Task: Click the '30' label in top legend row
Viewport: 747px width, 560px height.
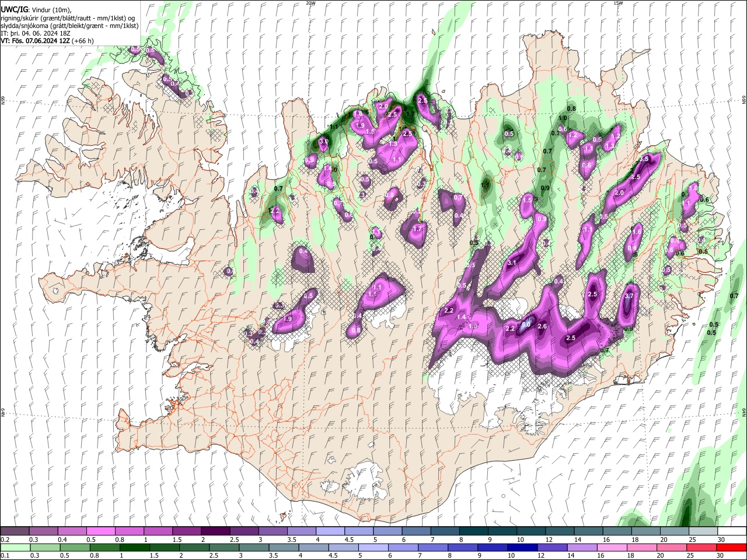Action: [x=721, y=540]
